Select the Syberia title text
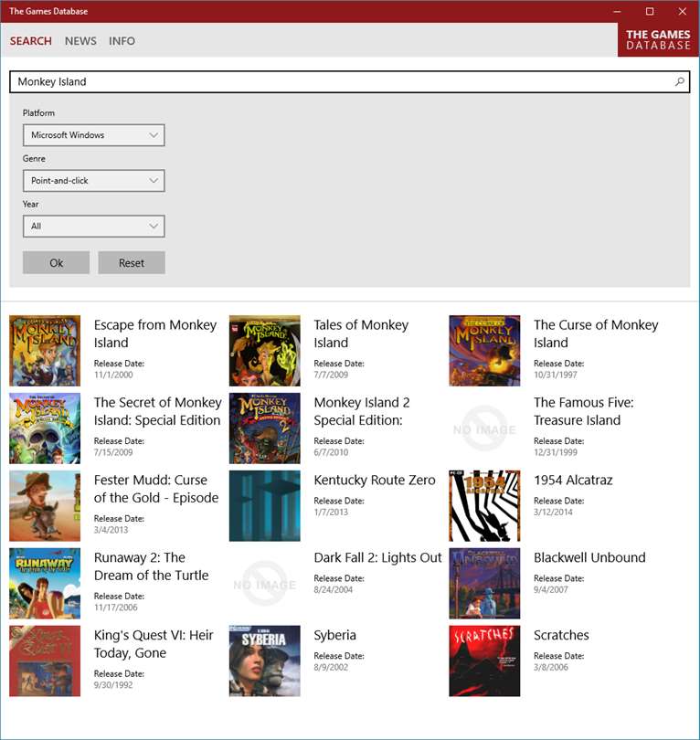700x740 pixels. [334, 635]
